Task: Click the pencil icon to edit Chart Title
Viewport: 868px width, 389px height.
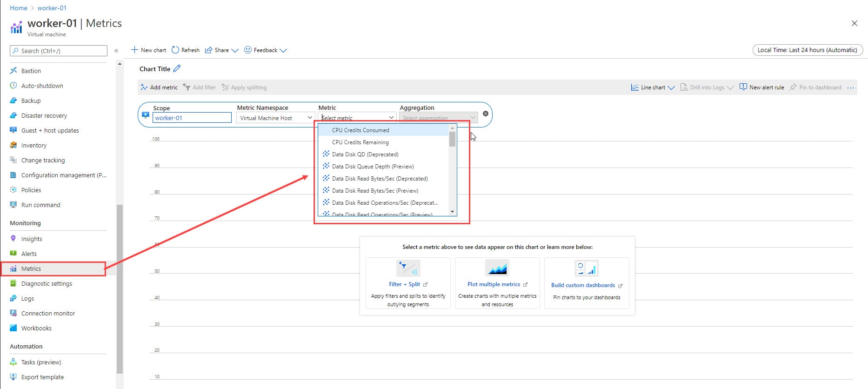Action: coord(177,69)
